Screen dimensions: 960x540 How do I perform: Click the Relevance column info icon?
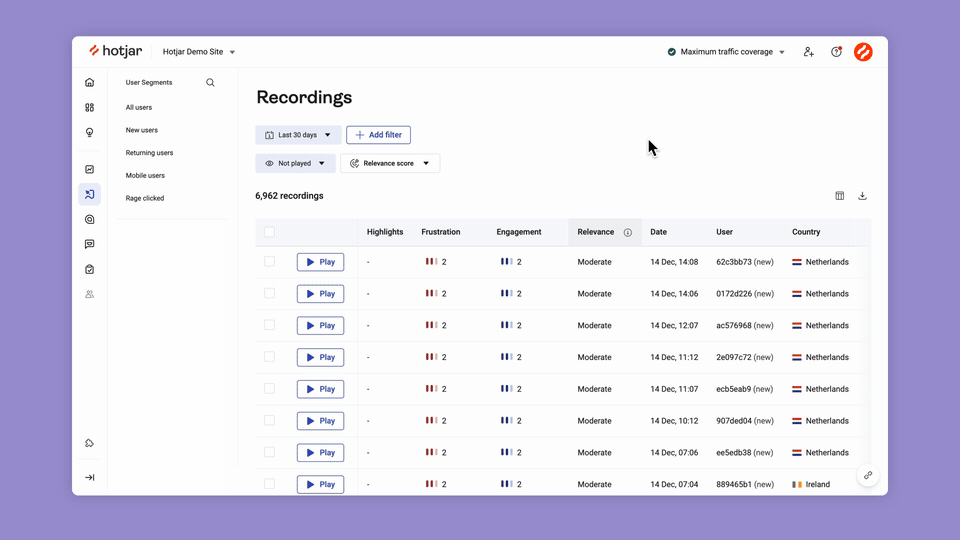click(x=628, y=232)
